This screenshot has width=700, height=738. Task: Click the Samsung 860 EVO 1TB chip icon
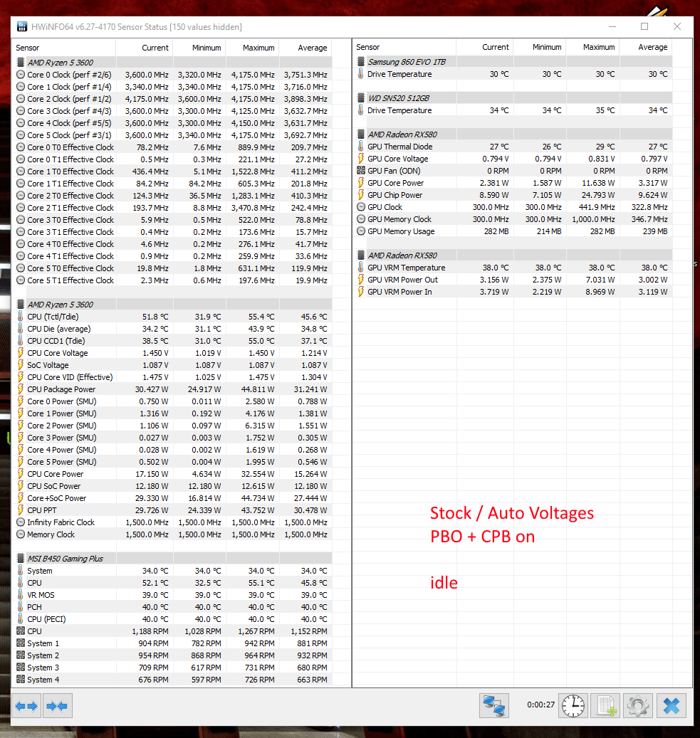[x=361, y=62]
